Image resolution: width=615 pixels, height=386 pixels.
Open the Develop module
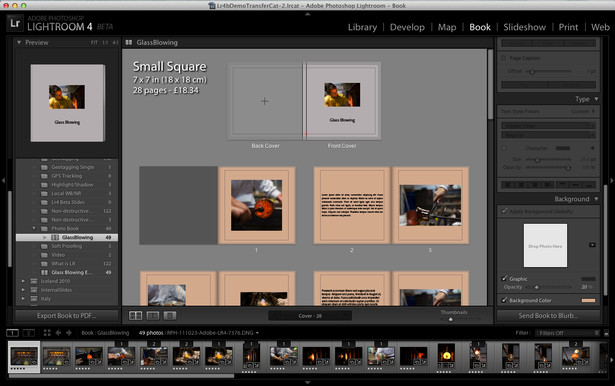pyautogui.click(x=407, y=27)
